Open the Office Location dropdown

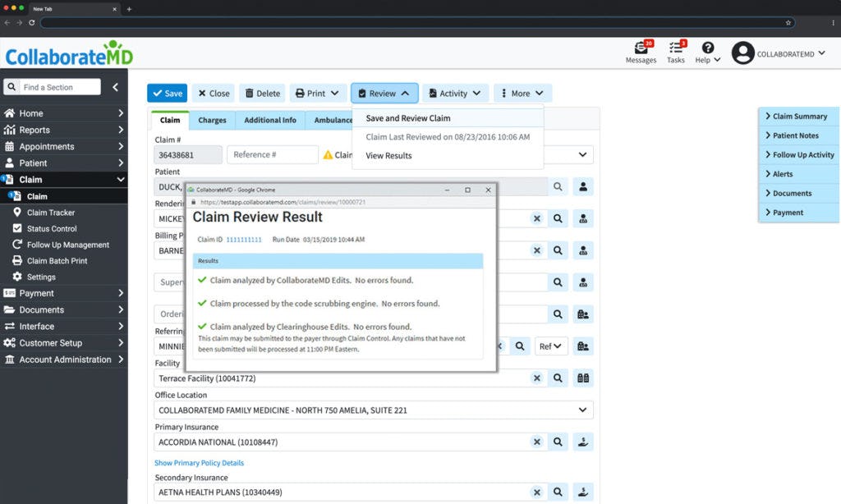(x=374, y=410)
